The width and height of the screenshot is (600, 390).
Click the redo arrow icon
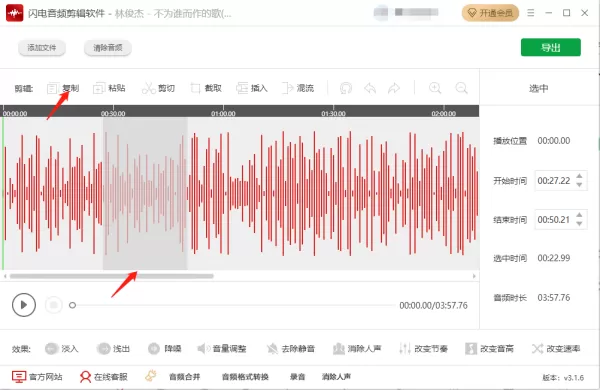[x=394, y=88]
